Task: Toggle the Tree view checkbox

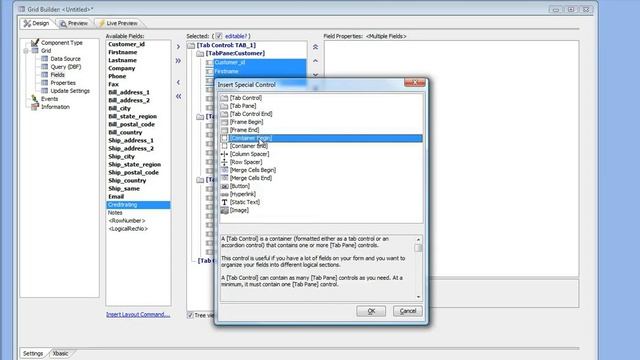Action: click(x=190, y=316)
